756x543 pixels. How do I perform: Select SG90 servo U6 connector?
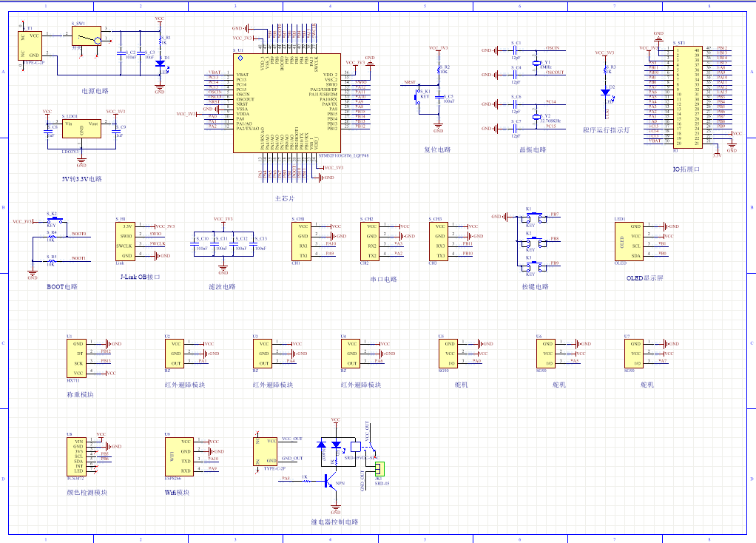[546, 354]
